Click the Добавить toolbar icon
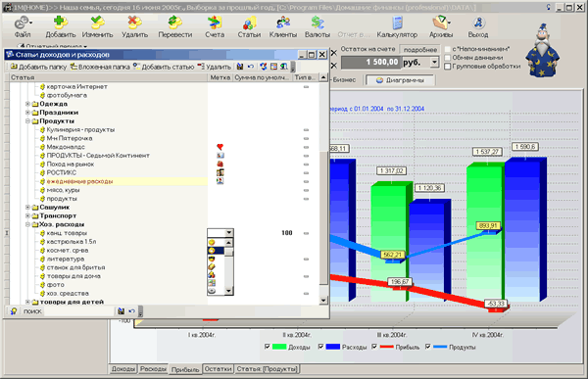 click(61, 23)
